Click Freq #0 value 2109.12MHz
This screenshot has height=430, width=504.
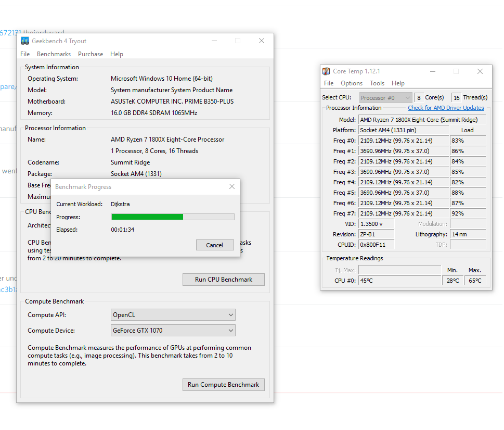click(404, 141)
